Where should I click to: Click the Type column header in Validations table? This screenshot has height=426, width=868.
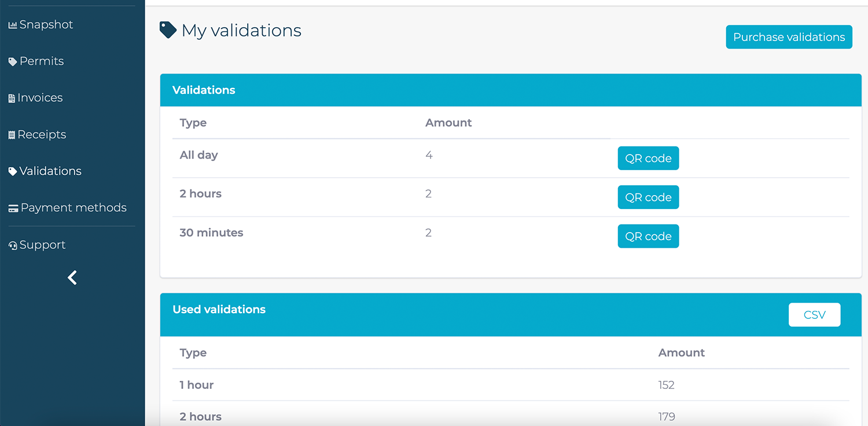(193, 123)
